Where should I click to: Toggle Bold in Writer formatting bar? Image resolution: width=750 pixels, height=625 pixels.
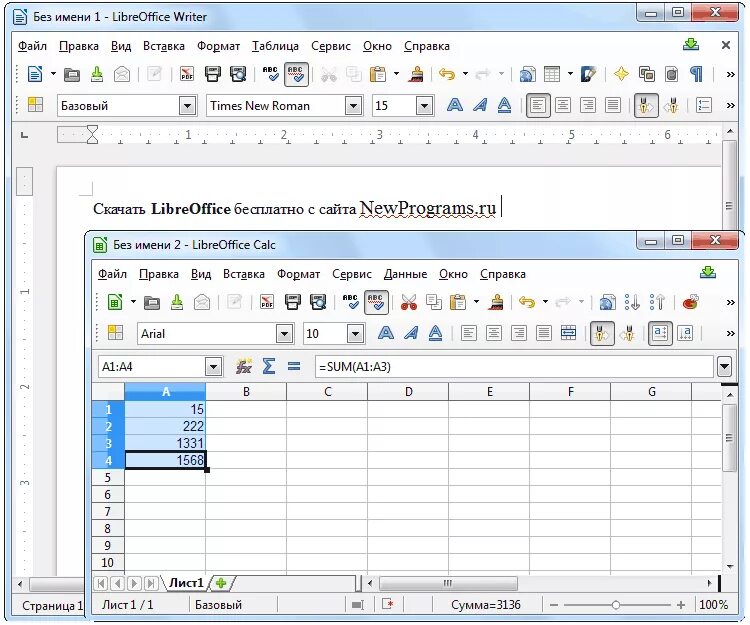click(455, 105)
